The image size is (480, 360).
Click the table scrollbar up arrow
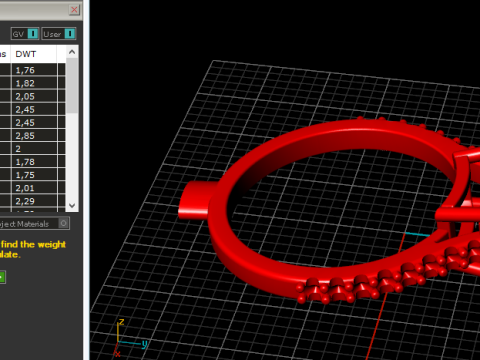coord(72,52)
